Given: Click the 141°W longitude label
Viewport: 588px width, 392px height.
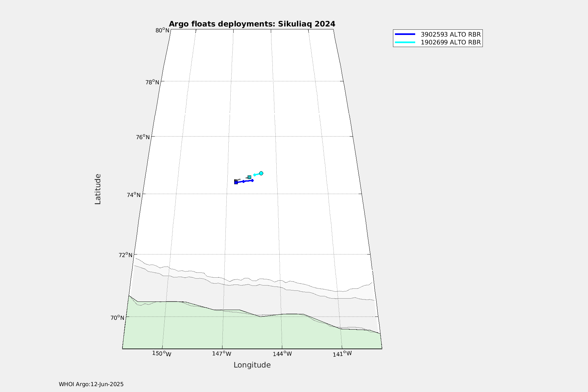Looking at the screenshot, I should point(342,353).
